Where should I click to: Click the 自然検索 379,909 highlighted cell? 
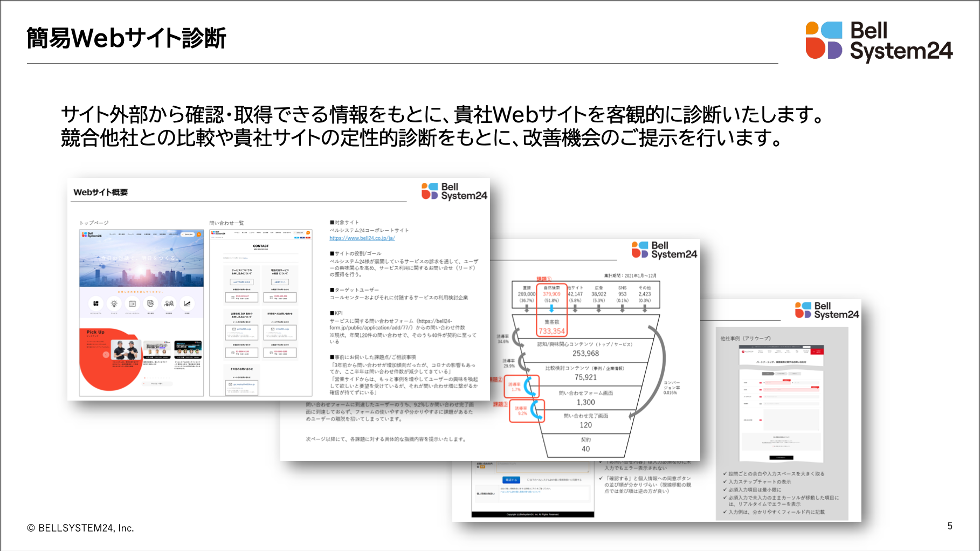pyautogui.click(x=551, y=294)
